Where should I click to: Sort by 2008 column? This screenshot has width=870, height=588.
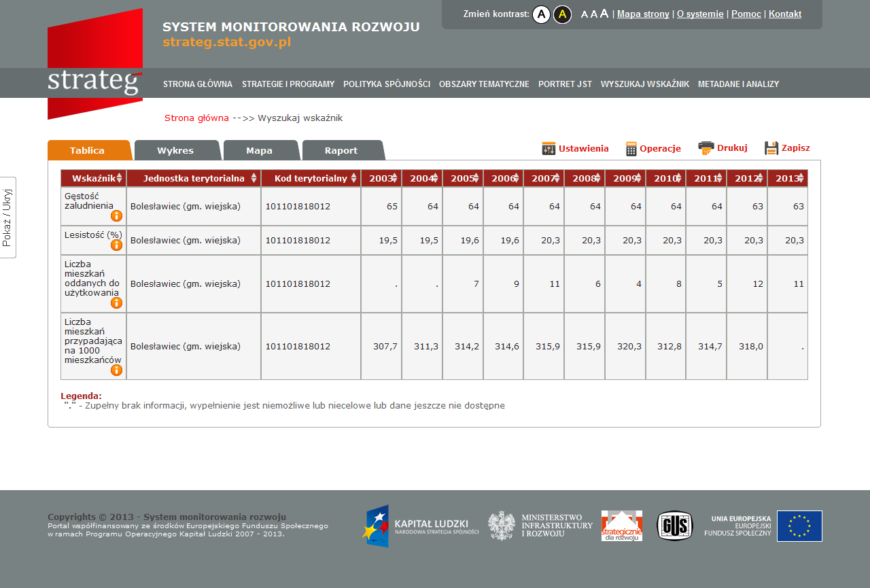point(585,178)
